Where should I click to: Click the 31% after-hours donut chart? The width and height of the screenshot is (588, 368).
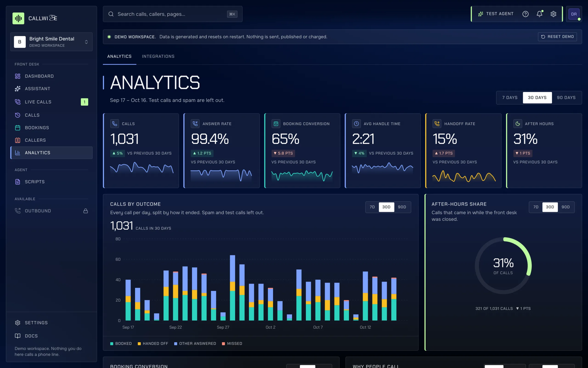[503, 265]
